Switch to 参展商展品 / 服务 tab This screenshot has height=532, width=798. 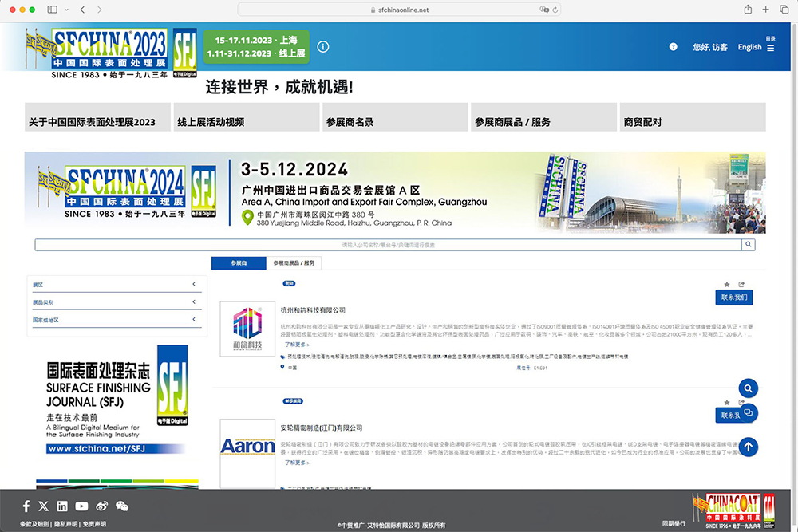pos(294,263)
